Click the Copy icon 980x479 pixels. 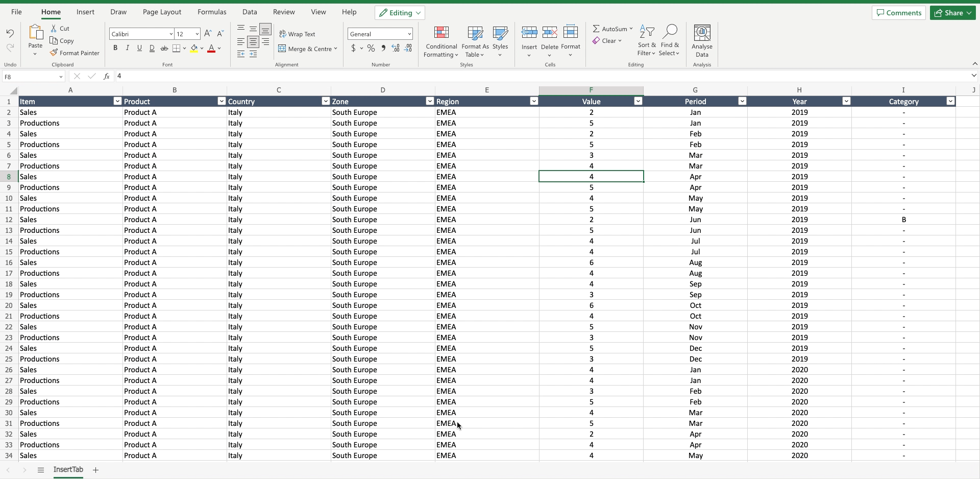[54, 41]
